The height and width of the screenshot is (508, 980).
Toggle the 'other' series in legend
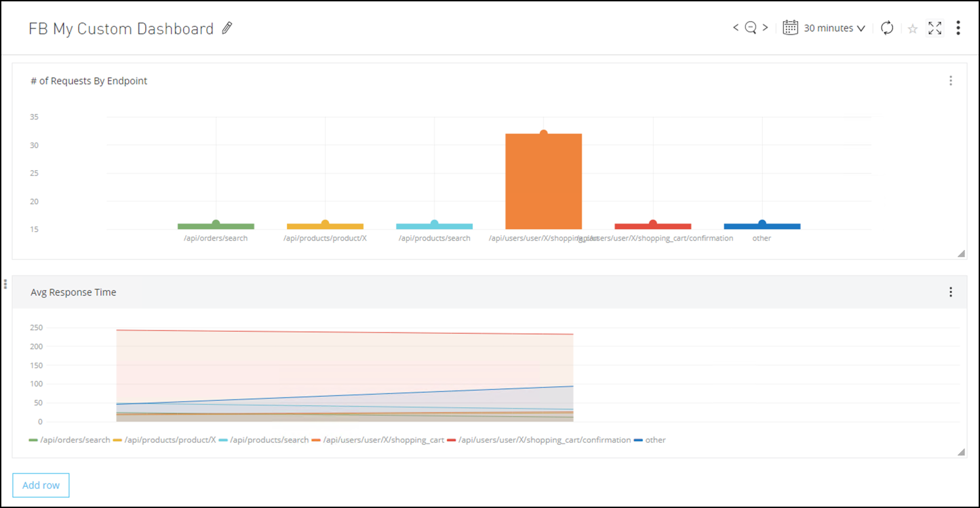[650, 440]
